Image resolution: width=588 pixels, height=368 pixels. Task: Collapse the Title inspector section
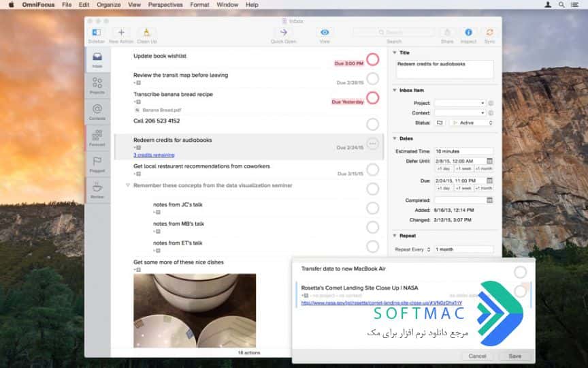tap(395, 52)
